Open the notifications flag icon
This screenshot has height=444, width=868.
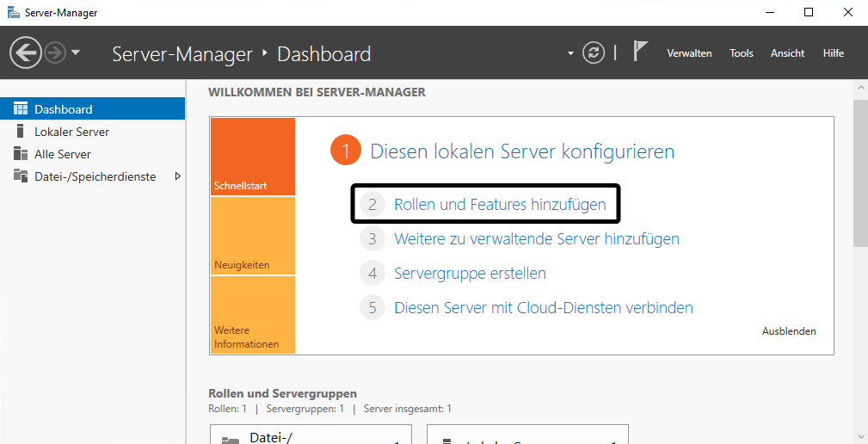tap(640, 51)
